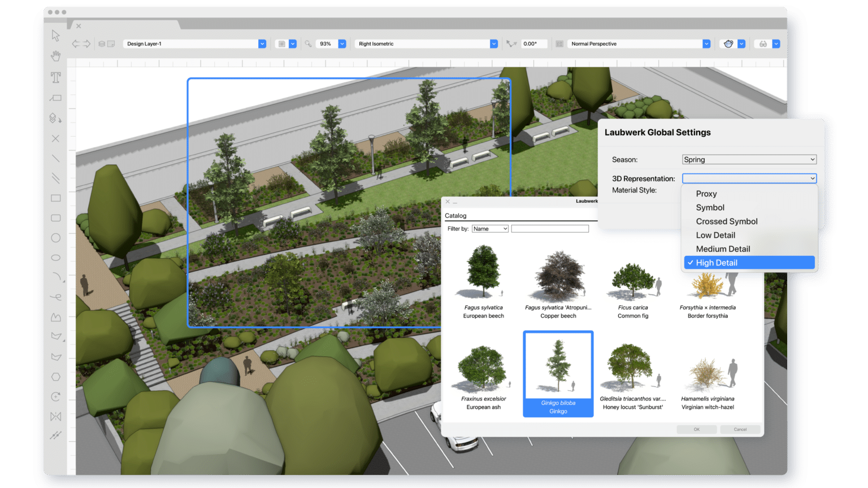Screen dimensions: 868x488
Task: Choose the Text tool
Action: pyautogui.click(x=55, y=77)
